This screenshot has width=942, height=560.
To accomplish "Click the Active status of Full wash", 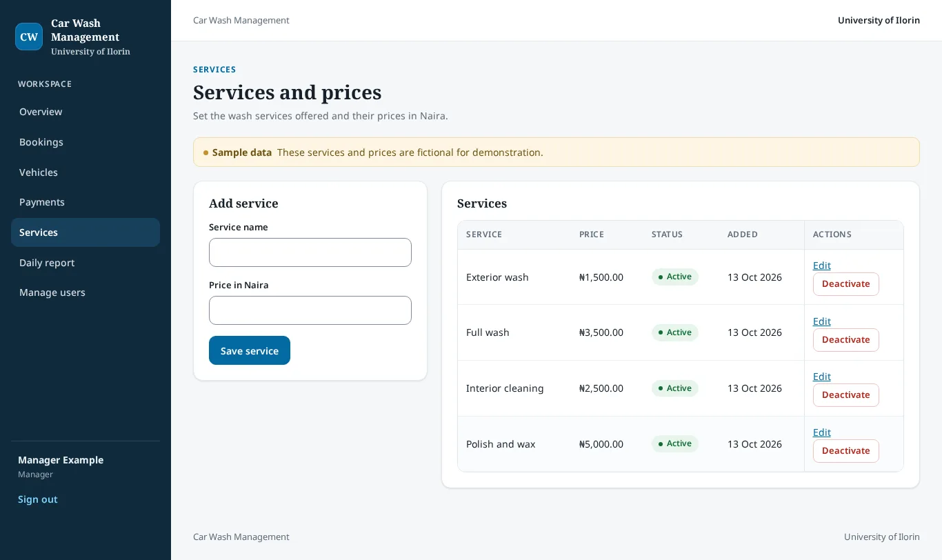I will click(x=675, y=332).
